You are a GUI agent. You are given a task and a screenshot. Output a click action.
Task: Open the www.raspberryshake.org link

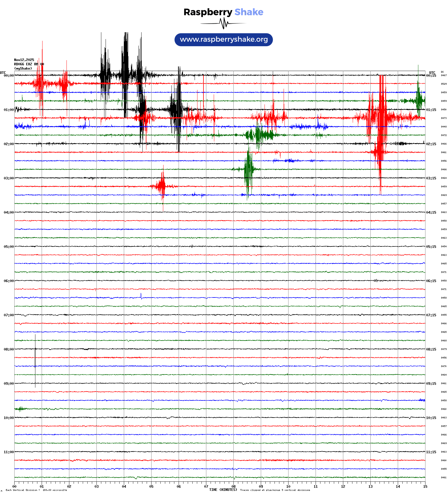(x=223, y=39)
